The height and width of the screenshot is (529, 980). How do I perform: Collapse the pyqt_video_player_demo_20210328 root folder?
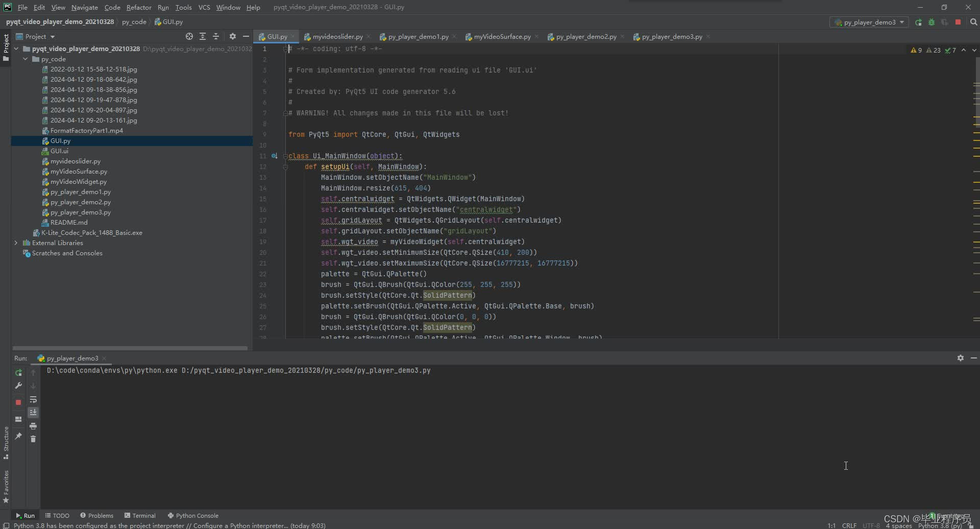click(16, 49)
